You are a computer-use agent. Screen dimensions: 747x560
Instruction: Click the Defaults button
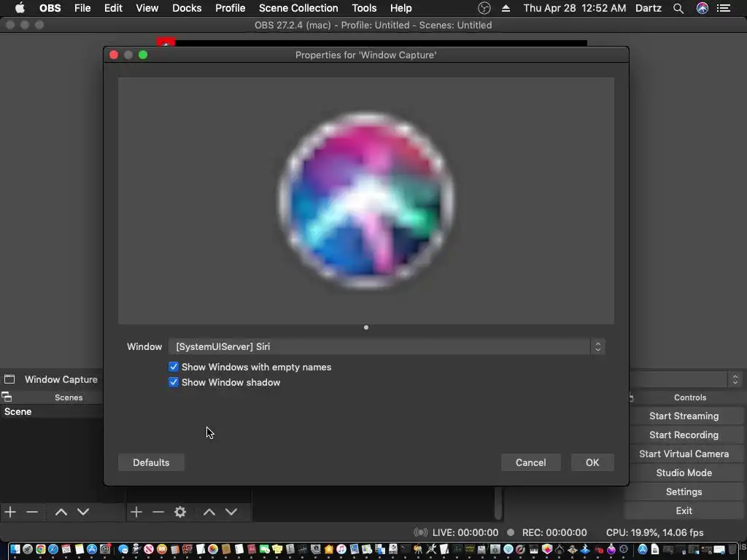[151, 462]
